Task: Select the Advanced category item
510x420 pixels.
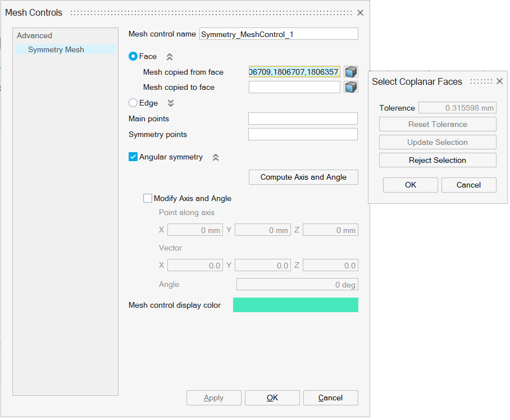Action: (x=34, y=35)
